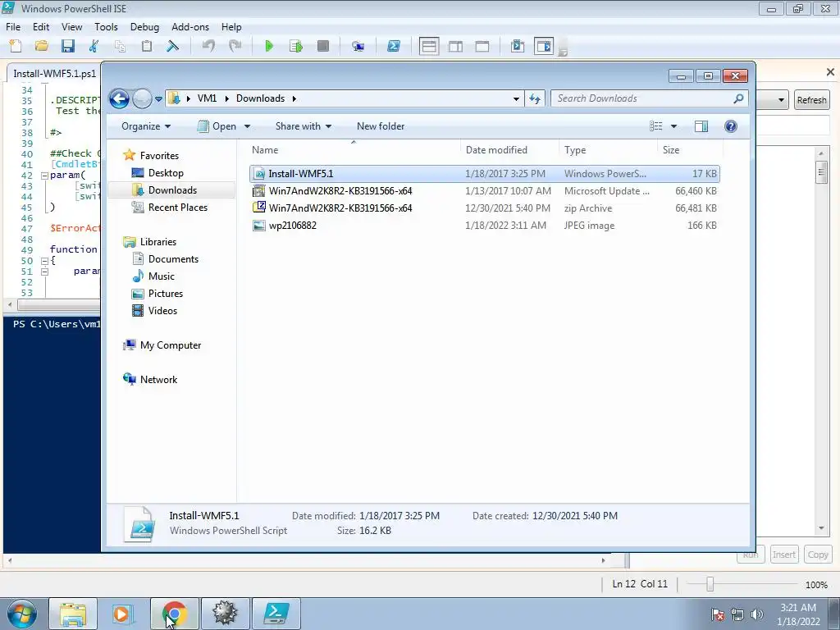Expand the Open button dropdown arrow
Image resolution: width=840 pixels, height=630 pixels.
[x=247, y=126]
